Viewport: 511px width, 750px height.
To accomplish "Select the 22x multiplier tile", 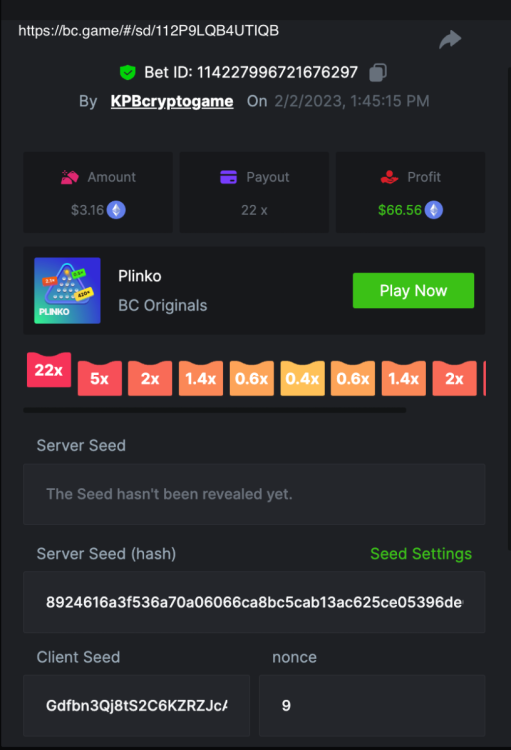I will [x=49, y=370].
